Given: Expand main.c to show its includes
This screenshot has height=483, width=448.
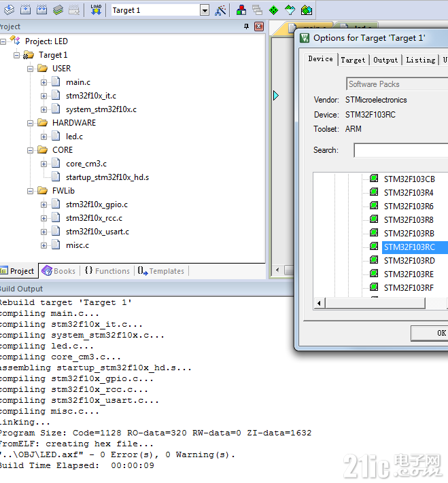Looking at the screenshot, I should click(44, 83).
